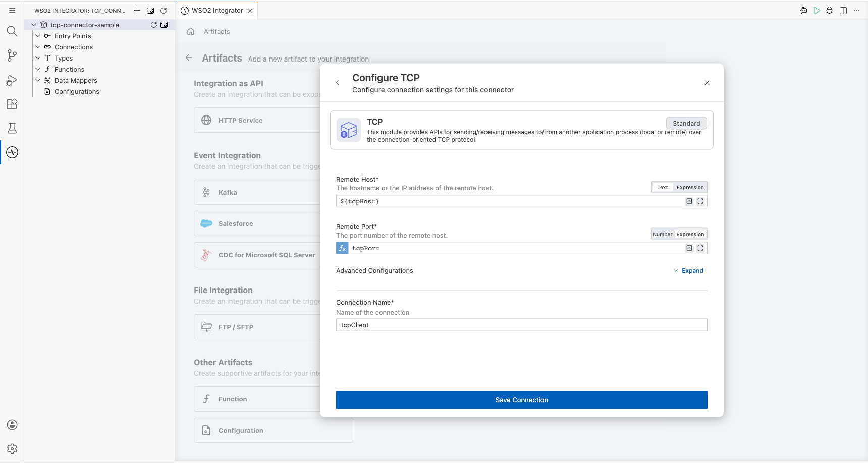This screenshot has height=463, width=868.
Task: Click the split editor icon
Action: (x=843, y=10)
